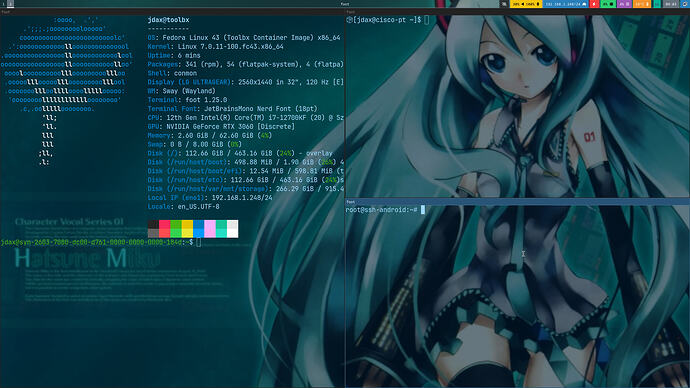
Task: Click the Terminal Font JetBrainsMono line
Action: pos(233,109)
